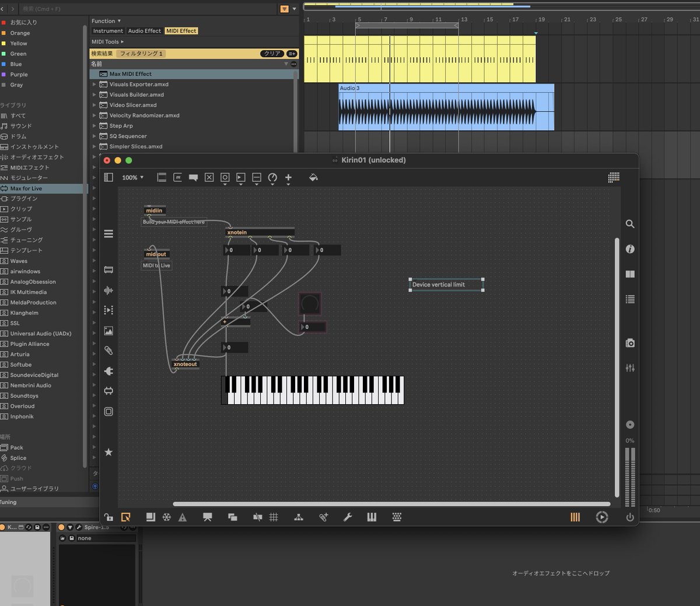Click the piano keys icon in bottom toolbar
This screenshot has height=606, width=700.
tap(372, 517)
